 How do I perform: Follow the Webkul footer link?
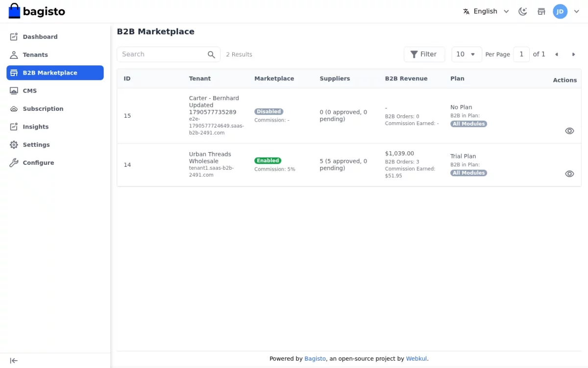click(416, 359)
